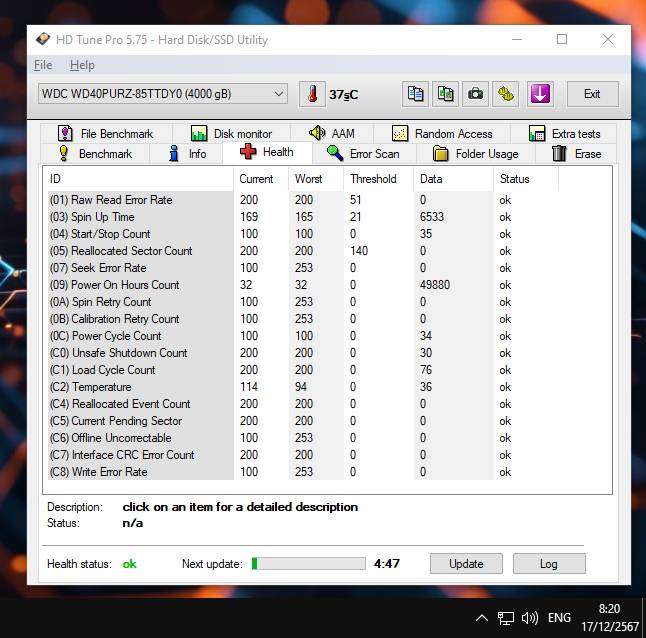Open the taskbar clock showing 8:20
Screen dimensions: 646x638
point(610,618)
